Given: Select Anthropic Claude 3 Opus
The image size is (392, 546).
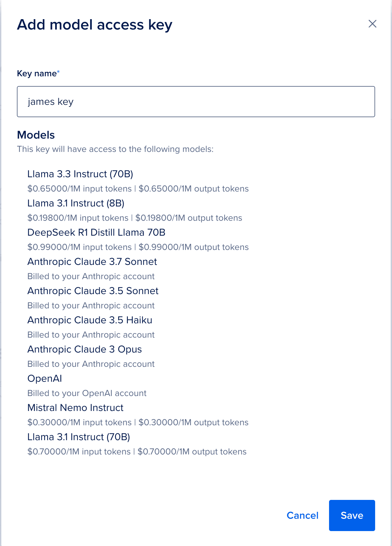Looking at the screenshot, I should [x=85, y=349].
